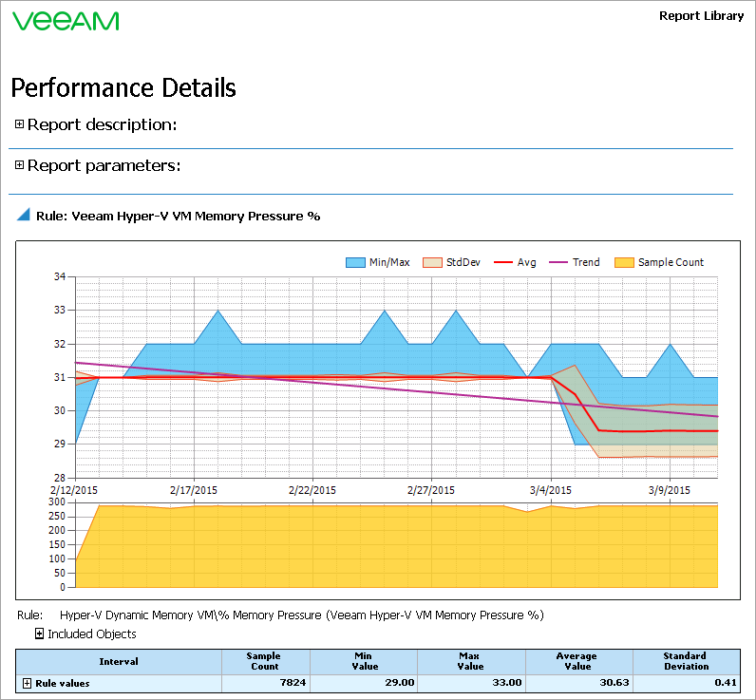Click the Hyper-V Dynamic Memory rule description text

[x=302, y=615]
